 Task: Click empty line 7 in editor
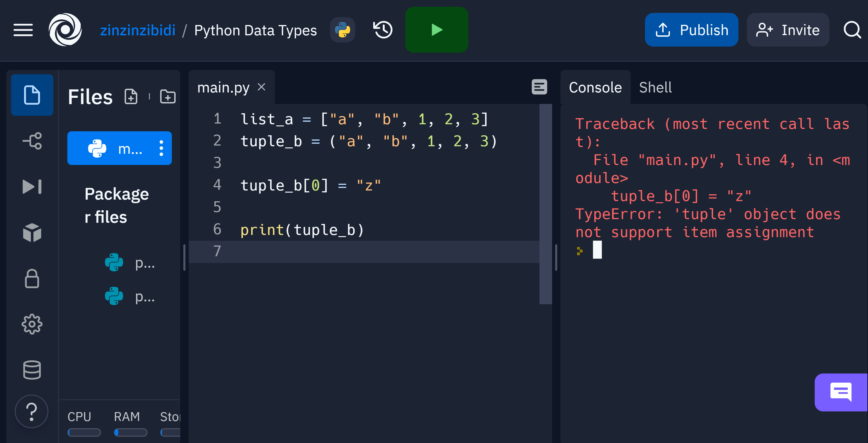pyautogui.click(x=364, y=252)
